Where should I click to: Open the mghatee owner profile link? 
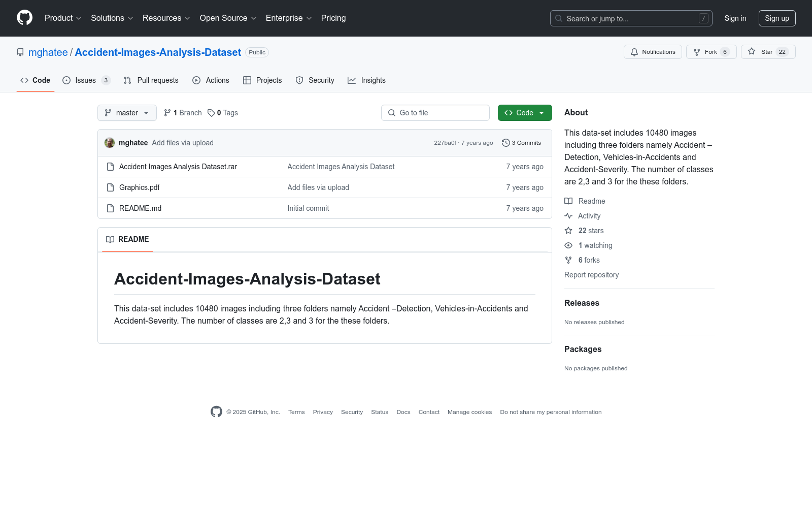pyautogui.click(x=48, y=52)
